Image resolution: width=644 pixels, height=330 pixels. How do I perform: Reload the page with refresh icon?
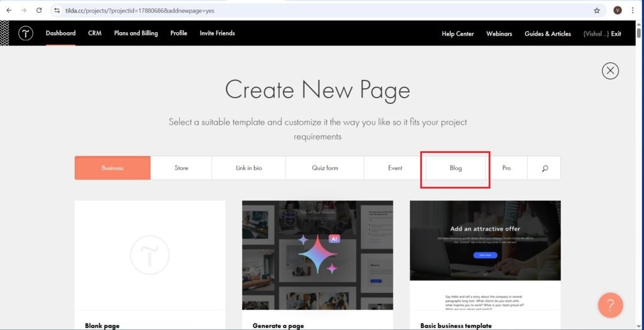tap(39, 10)
